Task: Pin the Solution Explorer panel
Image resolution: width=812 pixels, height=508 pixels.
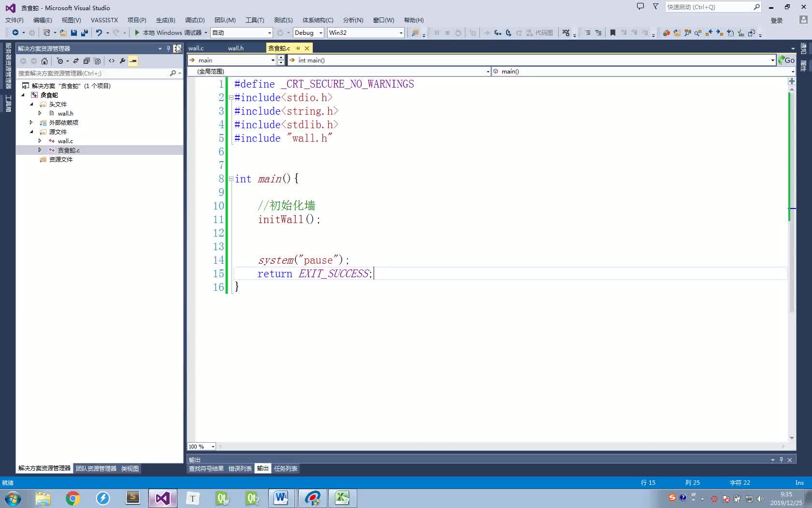Action: click(x=168, y=48)
